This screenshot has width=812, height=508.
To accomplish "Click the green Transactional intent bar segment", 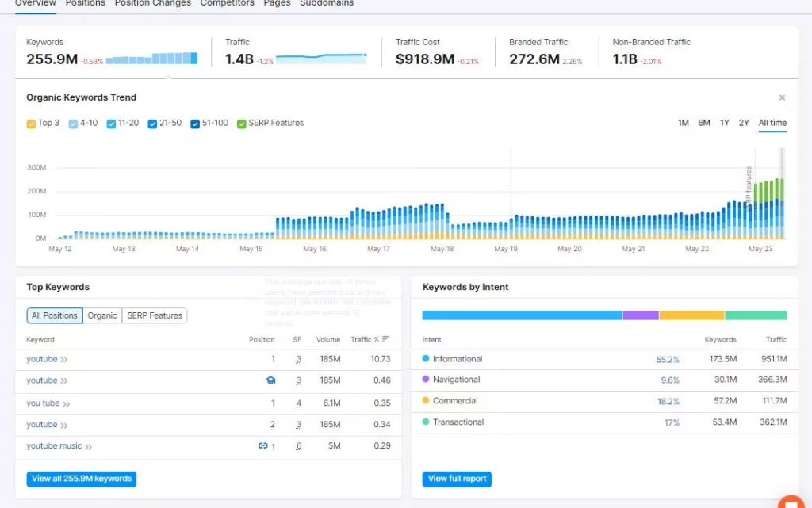I will [756, 315].
